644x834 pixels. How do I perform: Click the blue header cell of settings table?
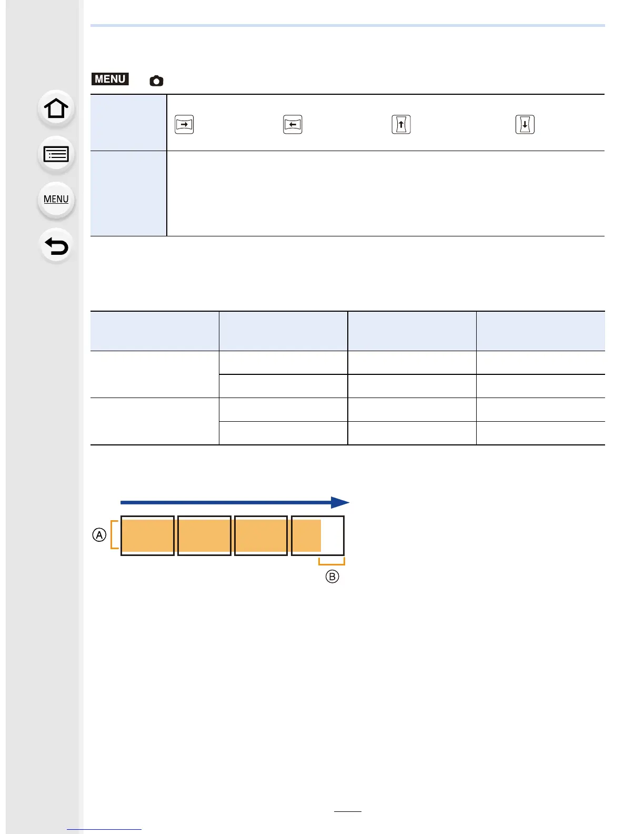pos(128,122)
